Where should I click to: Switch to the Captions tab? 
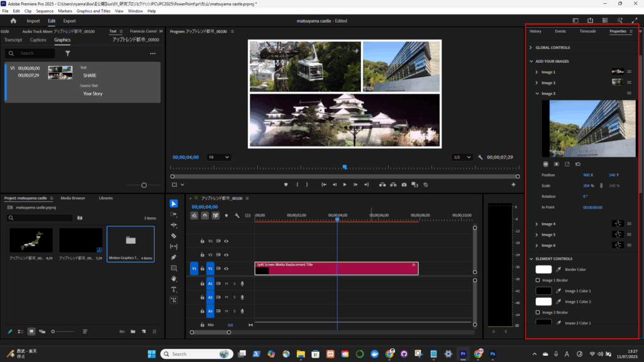point(38,40)
